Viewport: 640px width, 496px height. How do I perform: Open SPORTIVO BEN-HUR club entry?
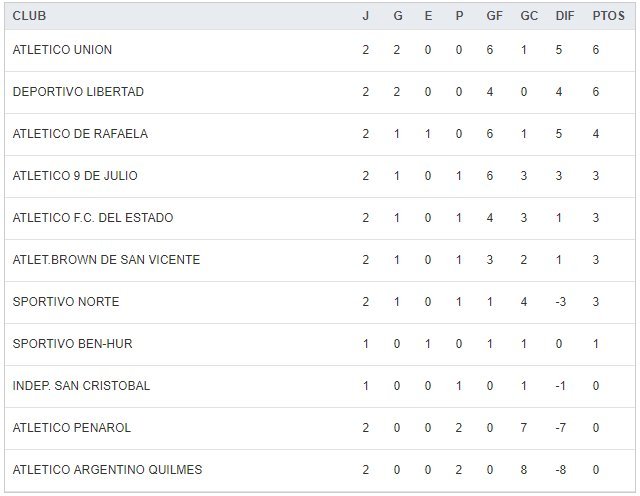(x=72, y=344)
